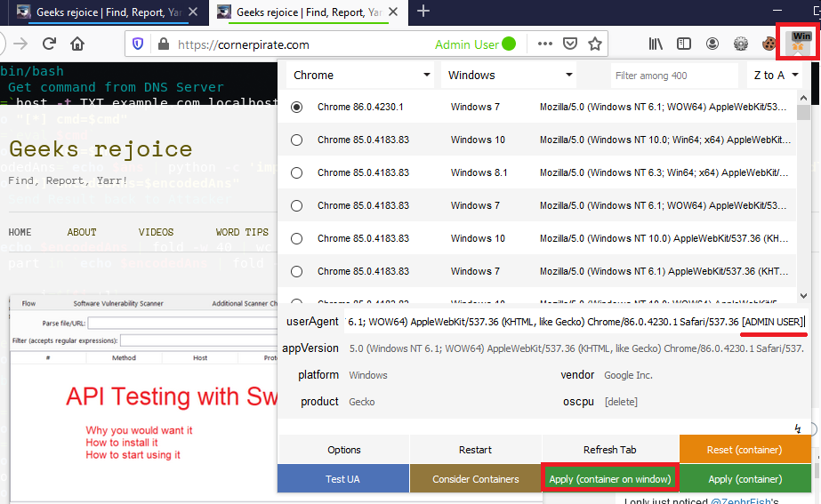This screenshot has height=504, width=821.
Task: Open the Firefox library icon
Action: pos(656,44)
